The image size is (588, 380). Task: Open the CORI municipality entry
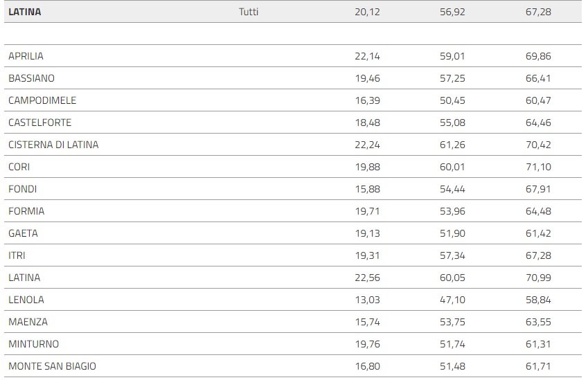(19, 167)
